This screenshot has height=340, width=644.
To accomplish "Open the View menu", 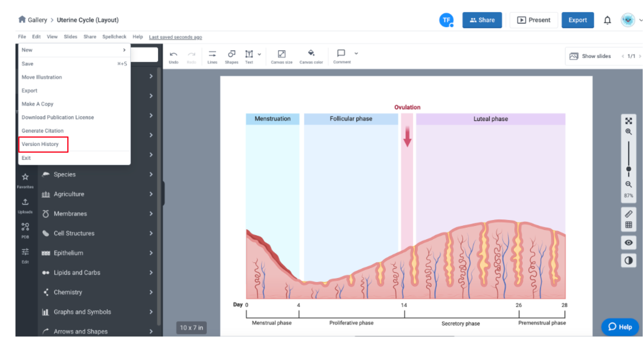I will (52, 37).
